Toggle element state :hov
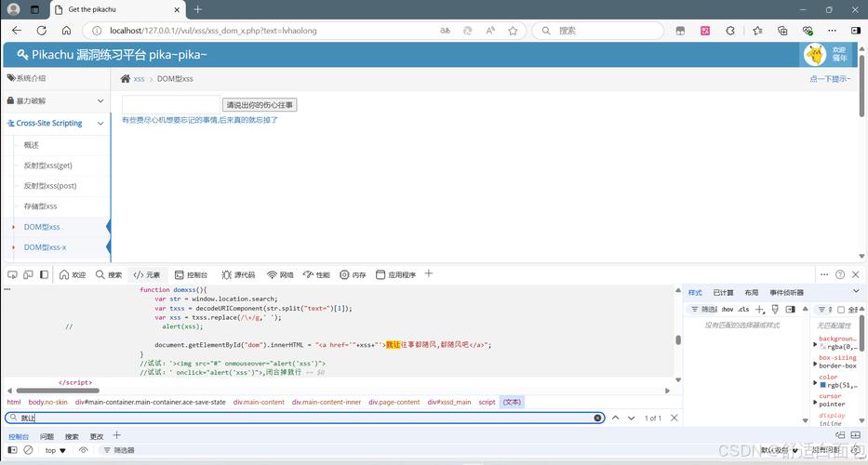868x465 pixels. pos(728,310)
